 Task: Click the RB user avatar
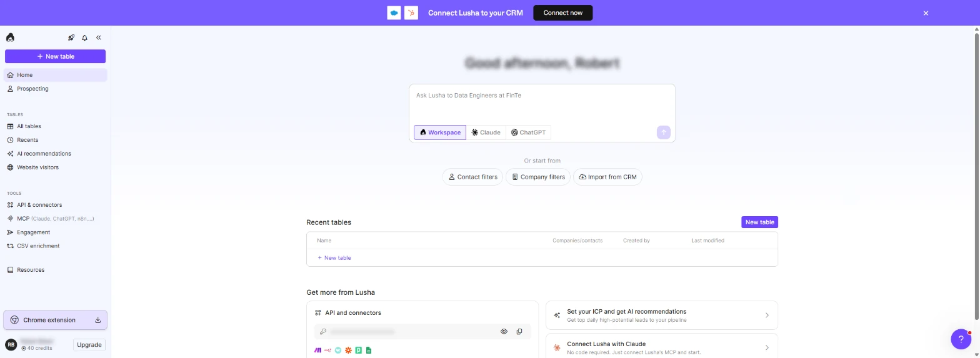coord(11,345)
